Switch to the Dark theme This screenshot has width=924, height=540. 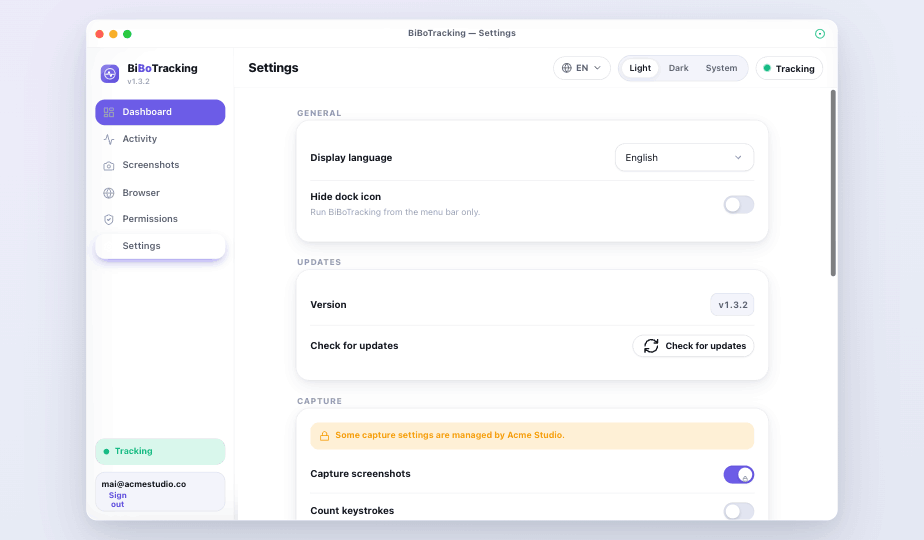(678, 68)
